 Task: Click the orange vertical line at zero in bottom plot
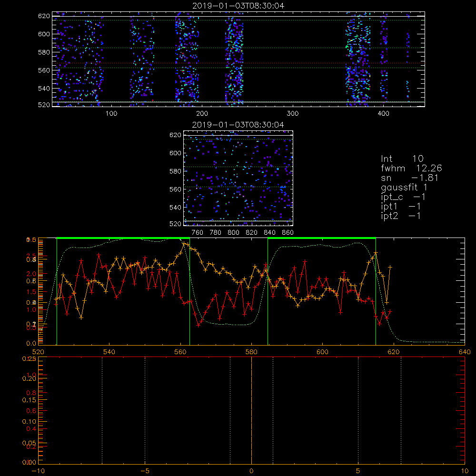251,411
